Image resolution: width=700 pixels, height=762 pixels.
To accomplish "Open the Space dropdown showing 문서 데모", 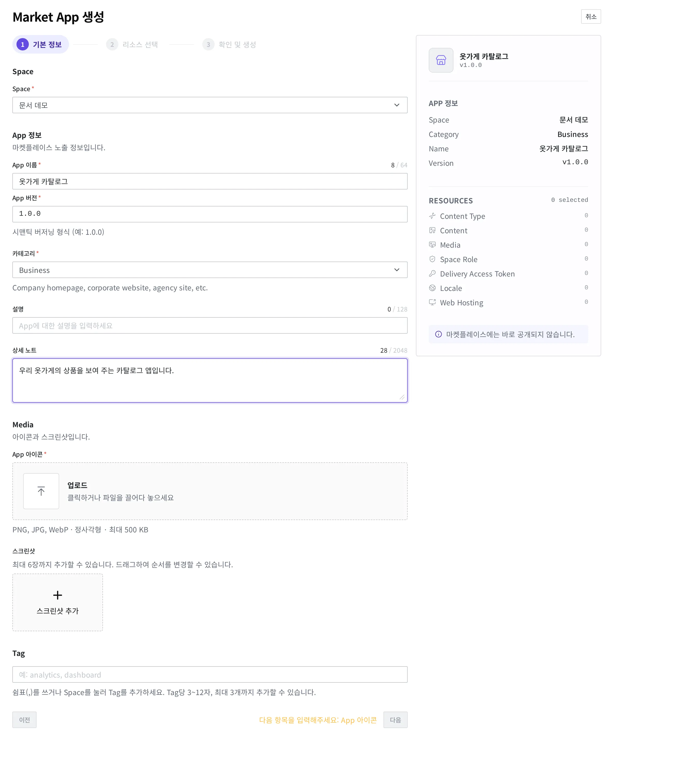I will (x=210, y=105).
